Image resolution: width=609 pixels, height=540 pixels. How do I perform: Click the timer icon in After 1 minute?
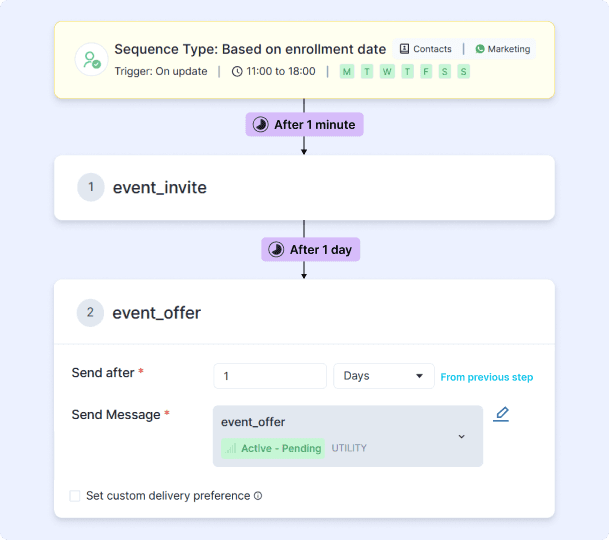(261, 125)
